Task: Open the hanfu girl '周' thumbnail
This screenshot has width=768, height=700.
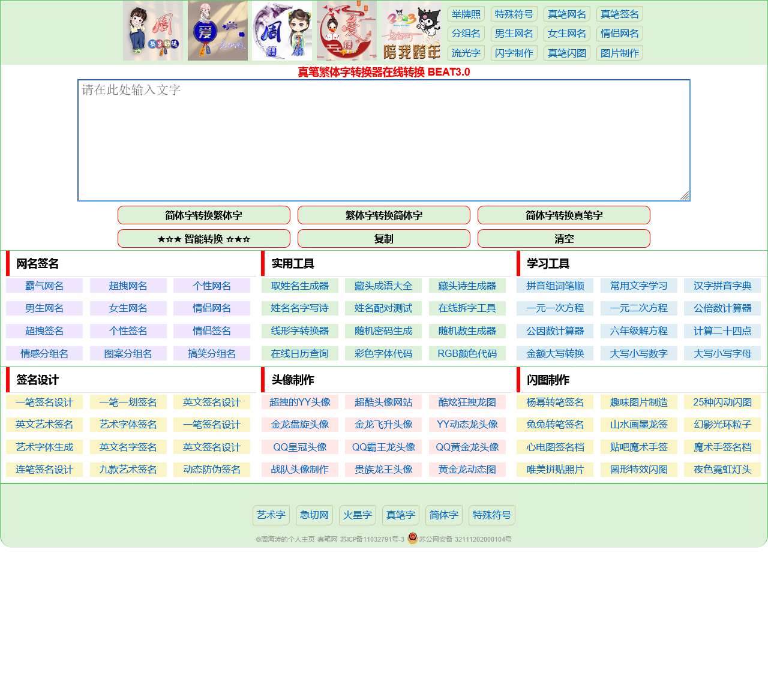Action: [282, 31]
